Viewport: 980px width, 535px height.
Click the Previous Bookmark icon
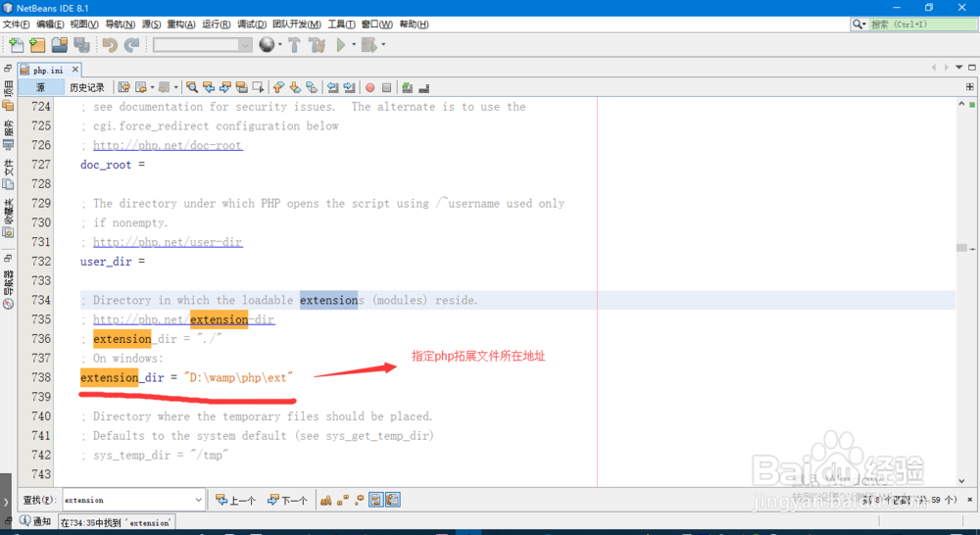(278, 87)
